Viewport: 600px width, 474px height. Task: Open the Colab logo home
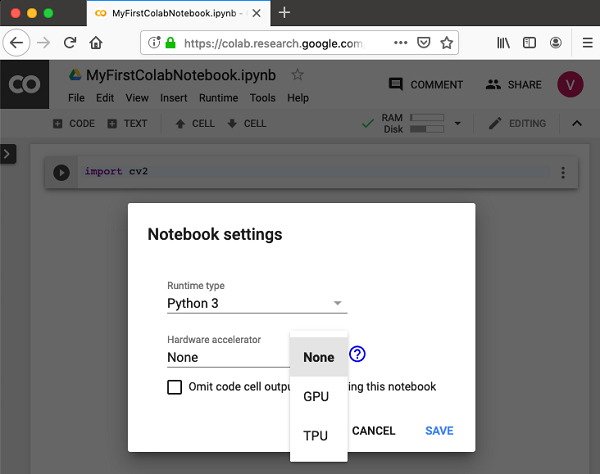click(24, 86)
